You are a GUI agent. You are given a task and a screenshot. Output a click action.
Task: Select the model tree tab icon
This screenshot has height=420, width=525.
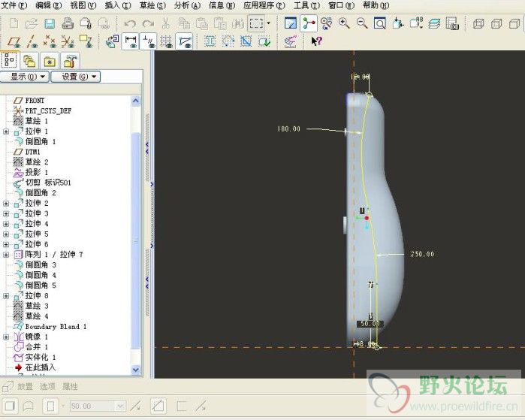[x=9, y=60]
